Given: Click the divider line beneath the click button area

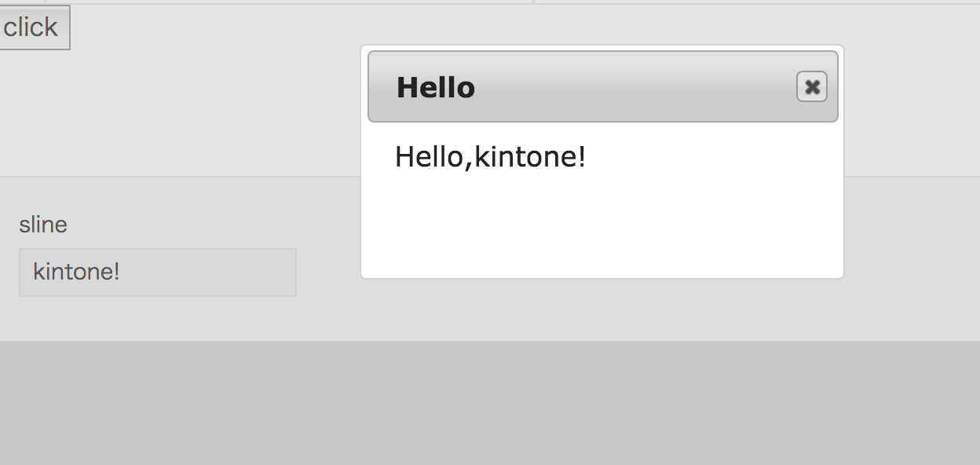Looking at the screenshot, I should point(180,177).
